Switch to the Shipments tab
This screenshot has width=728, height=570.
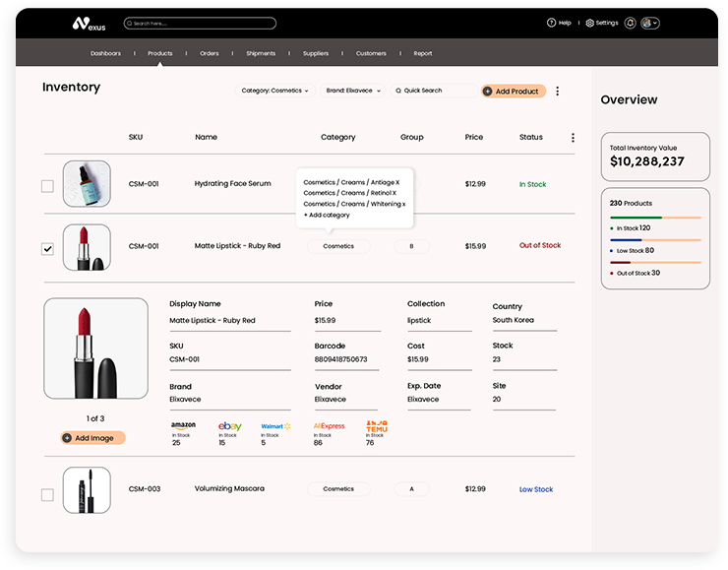(x=261, y=53)
